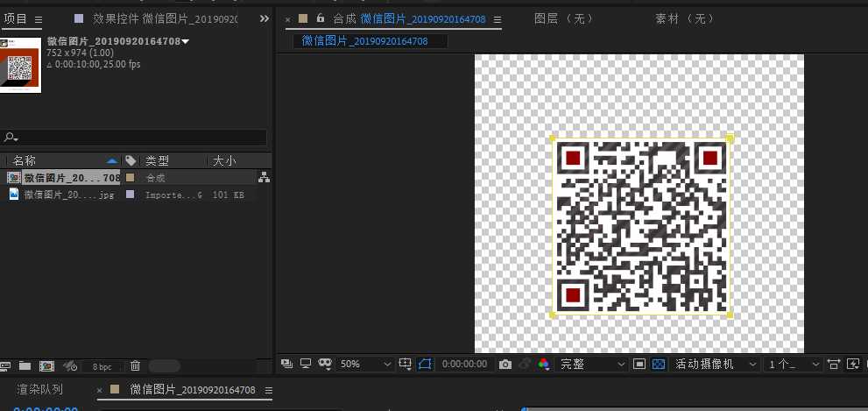868x411 pixels.
Task: Click the grid and guide options icon
Action: click(406, 364)
